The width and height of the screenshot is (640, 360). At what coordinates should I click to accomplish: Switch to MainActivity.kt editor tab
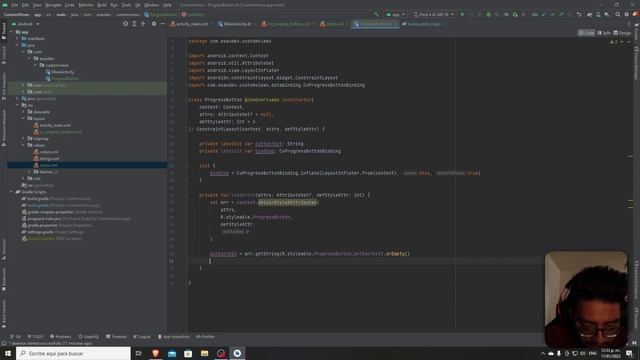[237, 24]
